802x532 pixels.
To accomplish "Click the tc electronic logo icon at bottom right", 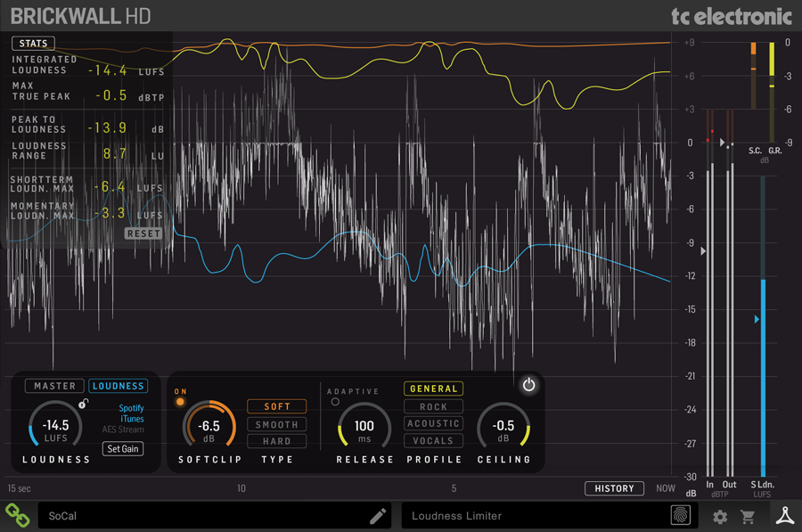I will coord(783,515).
